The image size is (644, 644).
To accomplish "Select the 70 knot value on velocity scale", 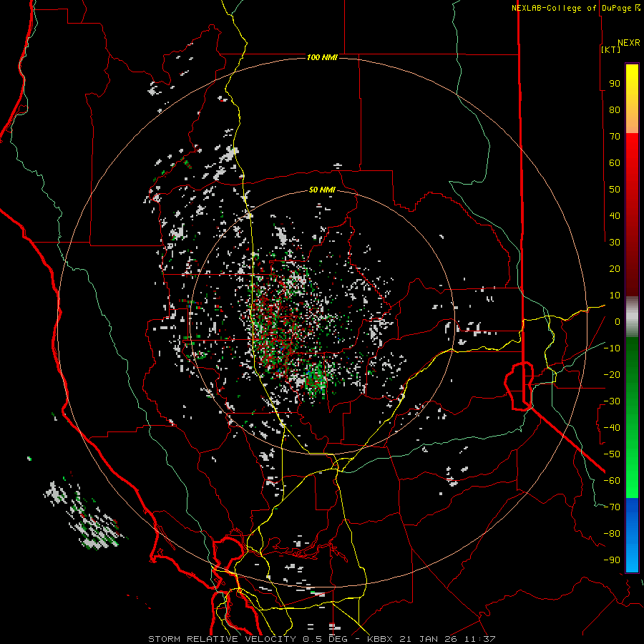I will pos(615,137).
